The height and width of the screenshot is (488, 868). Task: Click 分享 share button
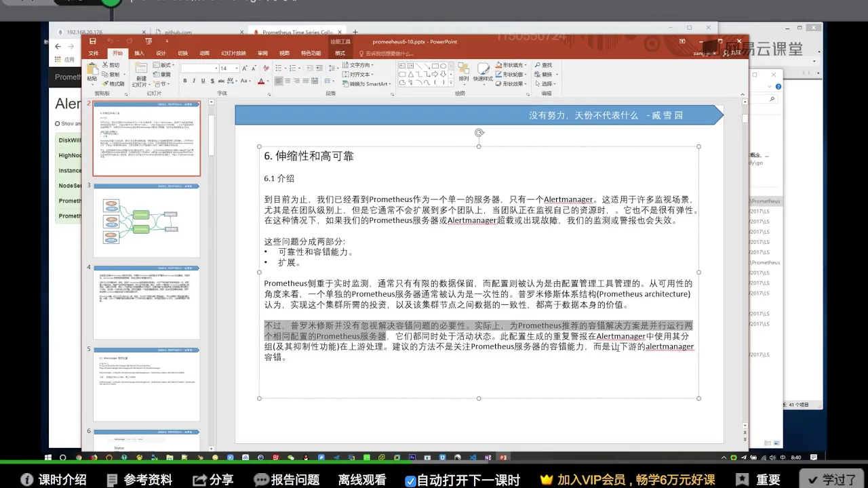tap(213, 480)
